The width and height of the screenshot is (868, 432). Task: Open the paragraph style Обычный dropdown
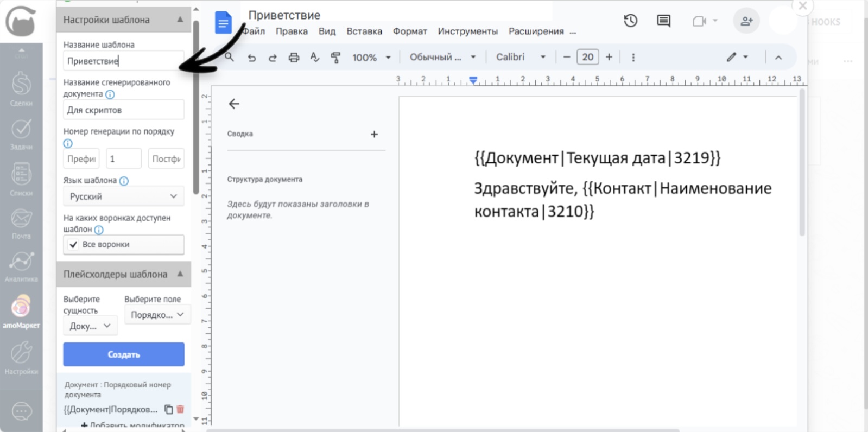point(443,57)
